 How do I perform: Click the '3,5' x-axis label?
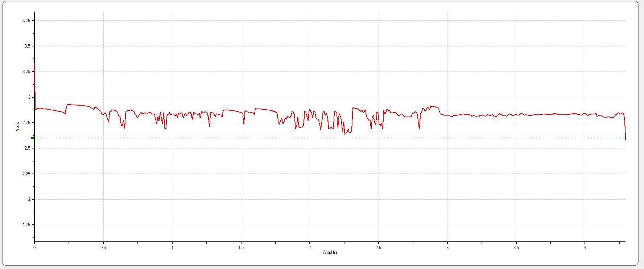(x=516, y=248)
